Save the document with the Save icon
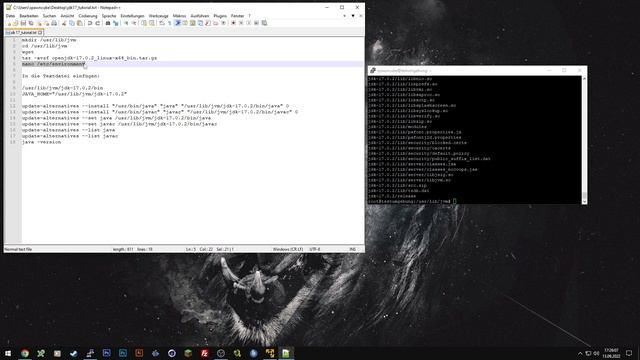Image resolution: width=640 pixels, height=360 pixels. pyautogui.click(x=23, y=23)
